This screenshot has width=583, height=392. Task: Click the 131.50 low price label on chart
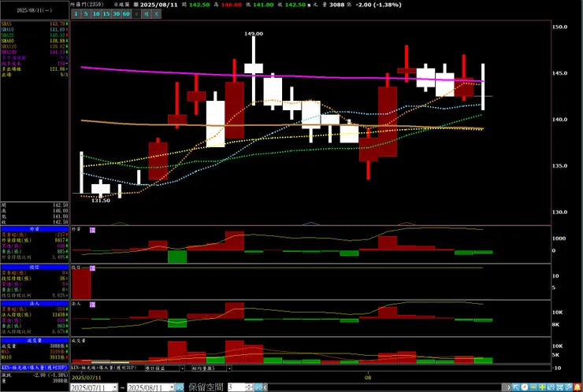(x=101, y=200)
